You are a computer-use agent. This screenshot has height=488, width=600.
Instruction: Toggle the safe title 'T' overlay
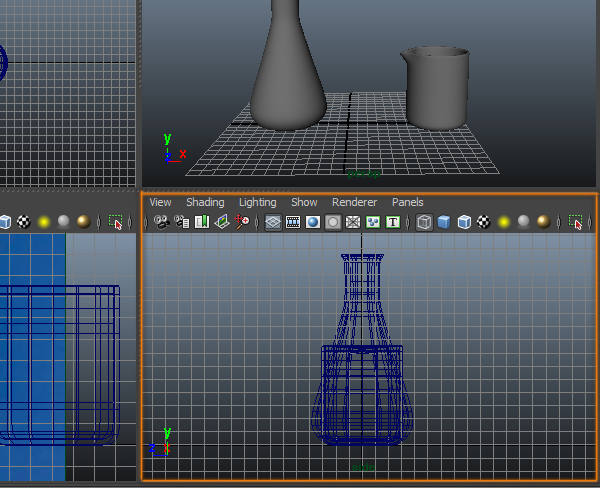pyautogui.click(x=393, y=222)
